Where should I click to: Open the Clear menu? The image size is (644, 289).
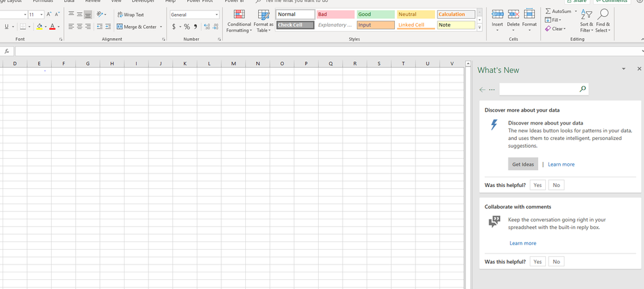pos(556,29)
